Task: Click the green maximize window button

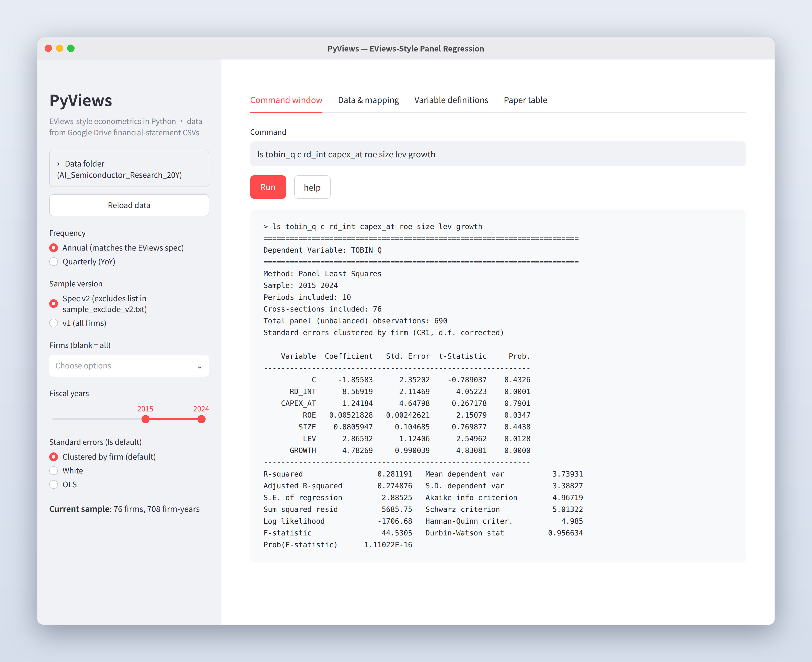Action: tap(71, 48)
